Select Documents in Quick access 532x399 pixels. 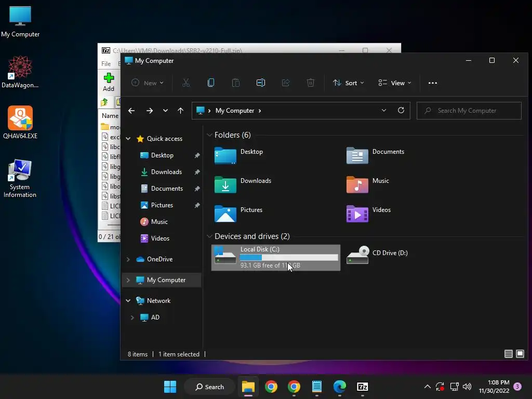pyautogui.click(x=167, y=188)
